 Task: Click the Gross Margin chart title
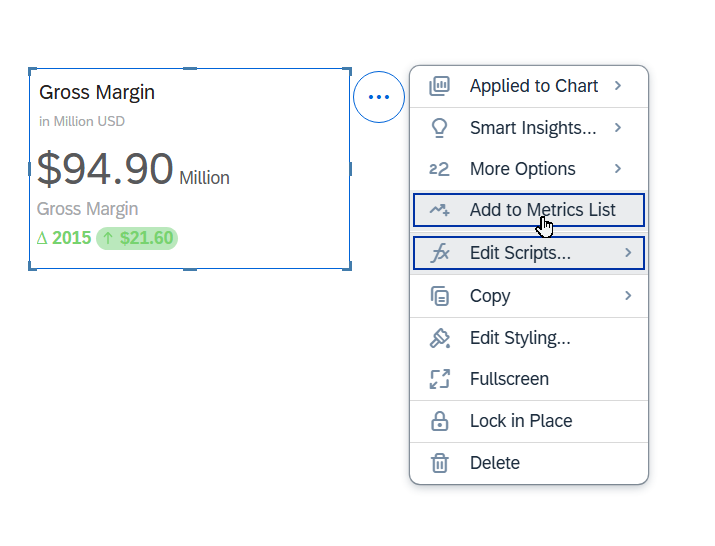coord(97,93)
